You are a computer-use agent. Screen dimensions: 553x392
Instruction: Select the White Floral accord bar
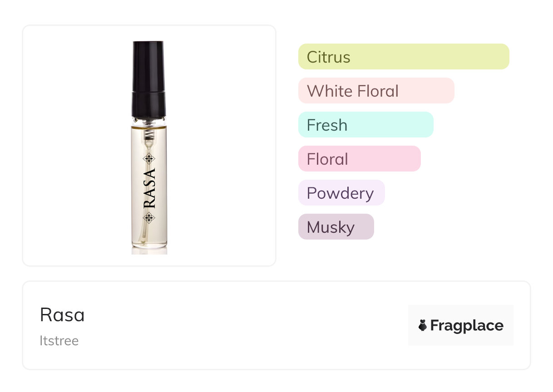point(376,91)
